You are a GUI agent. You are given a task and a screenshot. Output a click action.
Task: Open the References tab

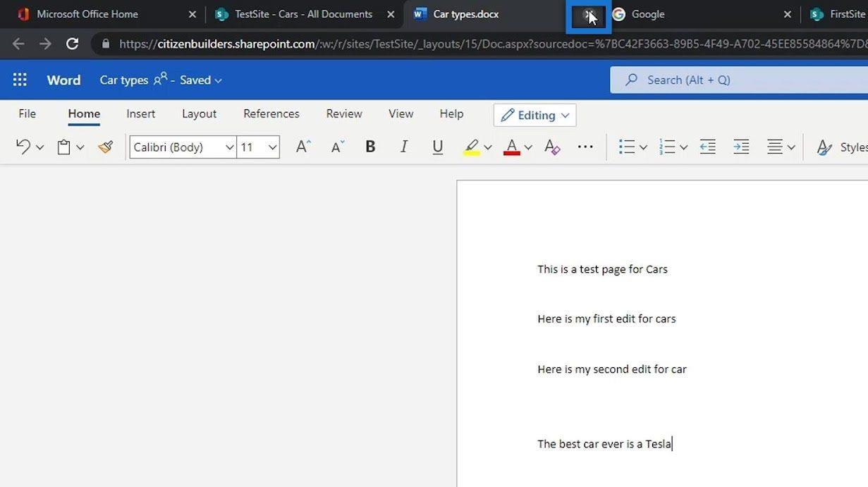click(x=271, y=113)
